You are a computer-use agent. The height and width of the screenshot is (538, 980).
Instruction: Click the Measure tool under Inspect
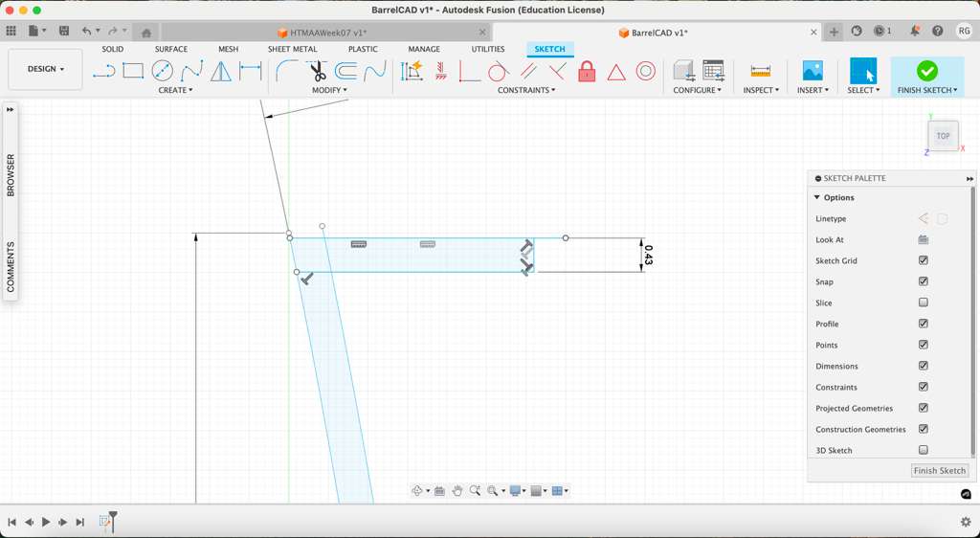point(761,71)
